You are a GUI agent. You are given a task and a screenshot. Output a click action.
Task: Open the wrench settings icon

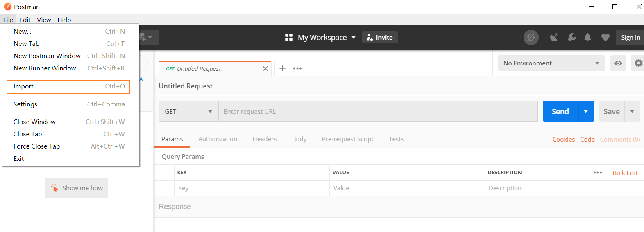point(571,37)
